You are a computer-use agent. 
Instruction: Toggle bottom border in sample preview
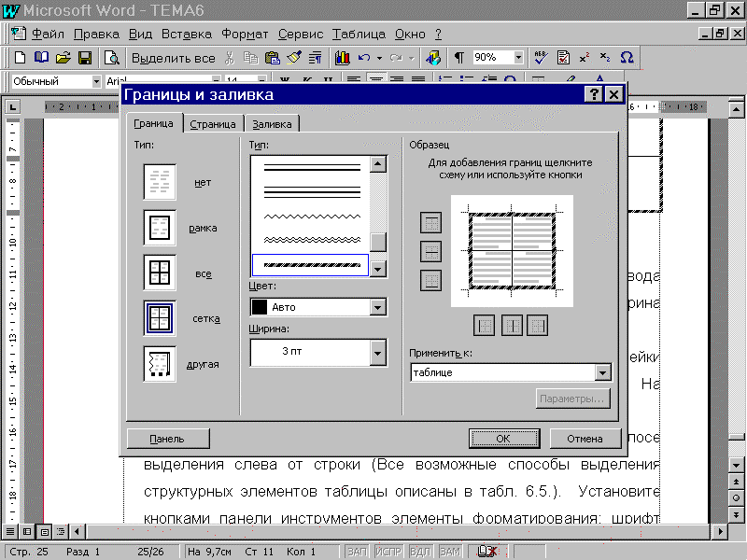click(430, 280)
